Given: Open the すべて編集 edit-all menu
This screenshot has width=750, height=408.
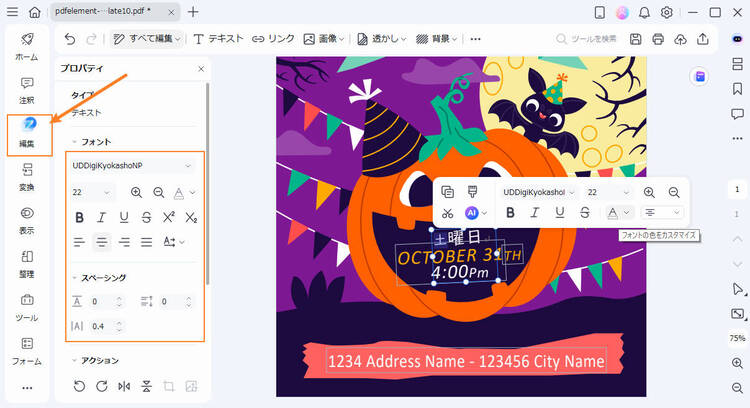Looking at the screenshot, I should click(147, 39).
